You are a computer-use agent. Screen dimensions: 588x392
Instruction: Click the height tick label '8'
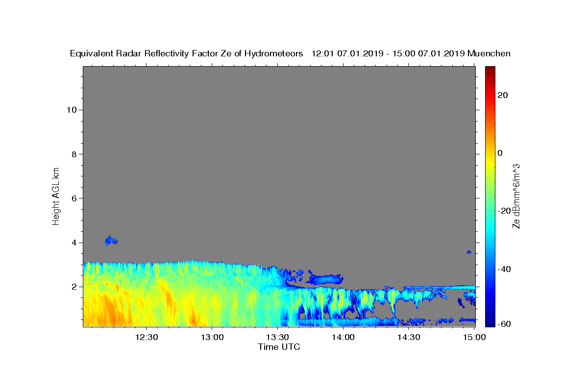[x=74, y=154]
